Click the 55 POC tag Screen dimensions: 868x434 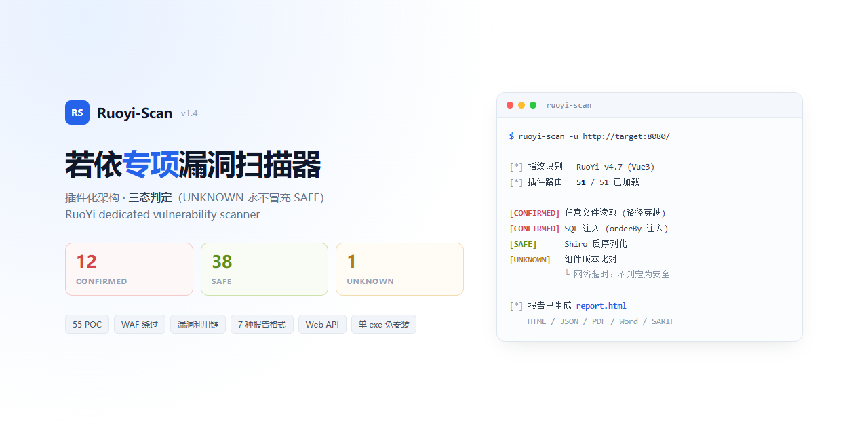tap(87, 324)
